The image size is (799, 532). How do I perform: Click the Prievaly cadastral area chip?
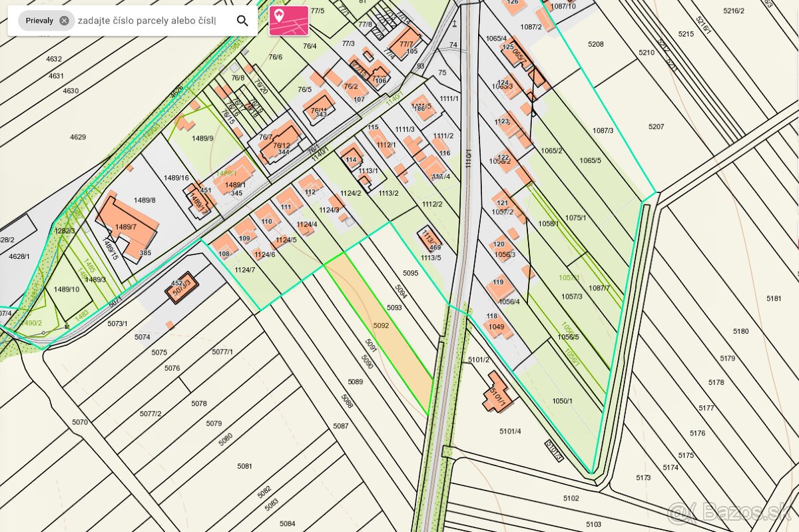pos(39,21)
